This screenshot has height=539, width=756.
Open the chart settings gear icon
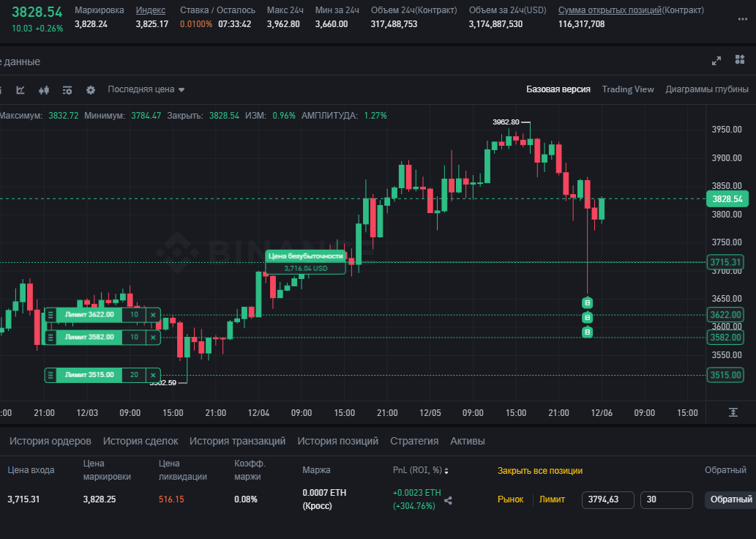(91, 90)
